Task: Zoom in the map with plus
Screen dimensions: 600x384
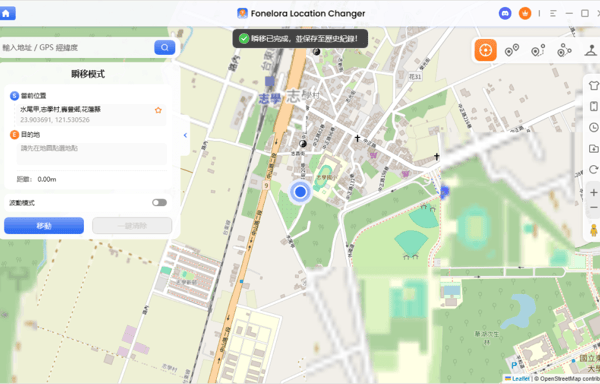Action: click(x=594, y=192)
